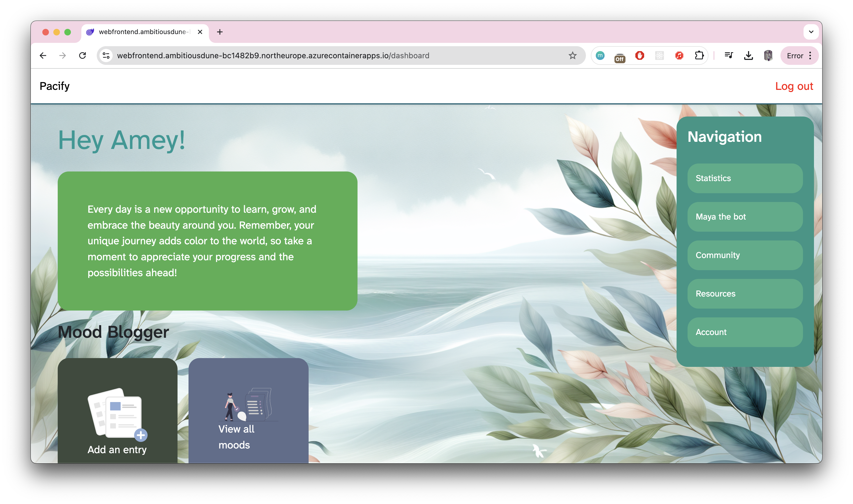Open the downloads icon in toolbar
The image size is (853, 504).
(748, 55)
